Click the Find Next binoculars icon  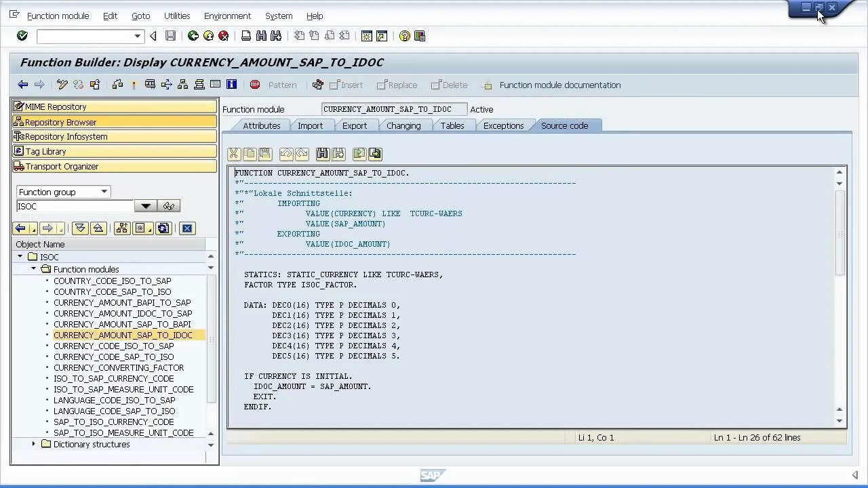point(276,36)
